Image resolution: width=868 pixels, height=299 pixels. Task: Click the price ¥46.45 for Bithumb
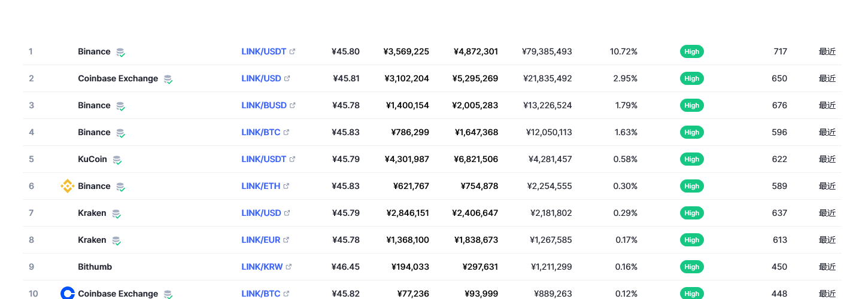tap(346, 267)
